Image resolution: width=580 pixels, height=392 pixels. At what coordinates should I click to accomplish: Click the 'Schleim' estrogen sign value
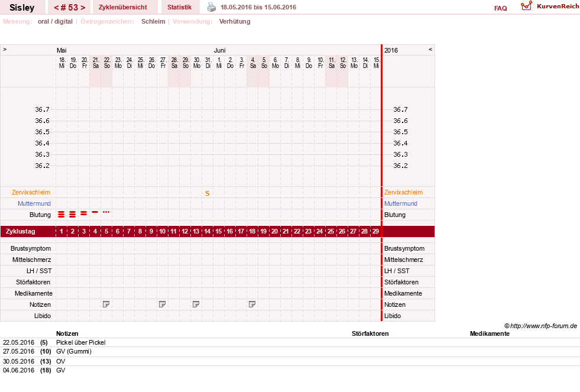(153, 21)
